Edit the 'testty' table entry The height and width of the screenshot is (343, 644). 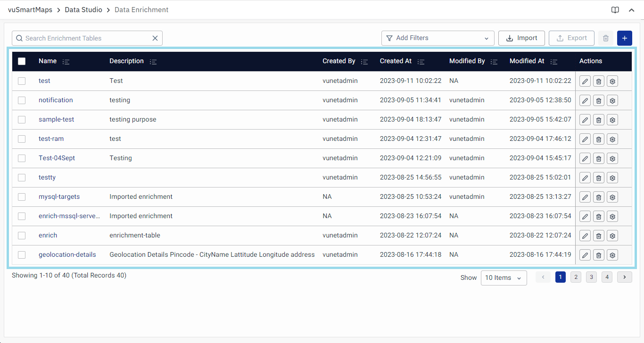(585, 178)
